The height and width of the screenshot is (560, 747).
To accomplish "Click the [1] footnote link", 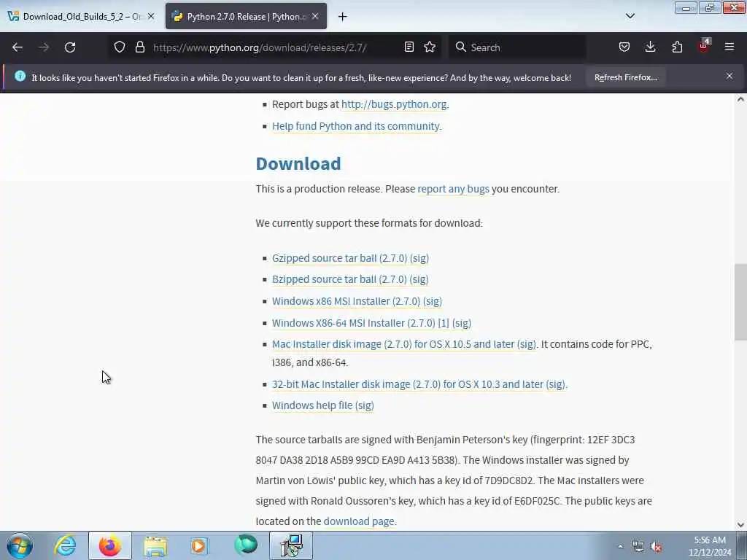I will tap(444, 323).
